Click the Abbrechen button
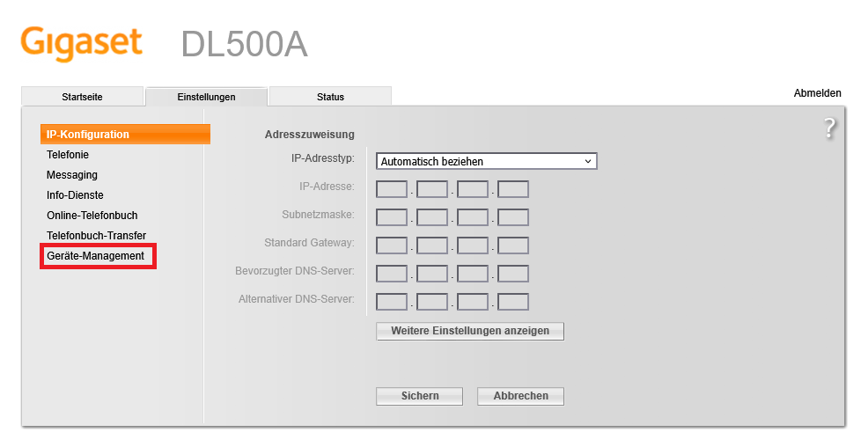Viewport: 868px width, 447px height. pyautogui.click(x=520, y=396)
